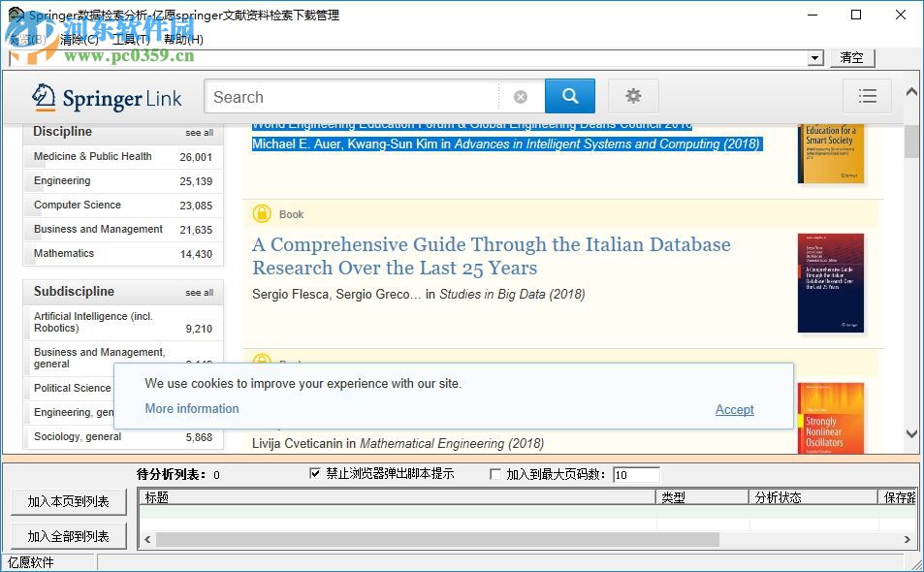Image resolution: width=924 pixels, height=572 pixels.
Task: Clear the search box using the X icon
Action: coord(521,96)
